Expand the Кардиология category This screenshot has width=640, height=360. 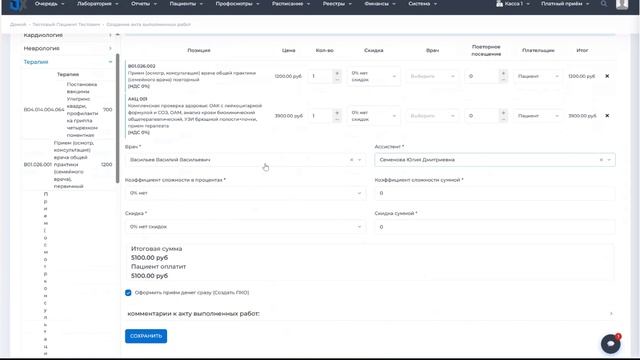coord(67,35)
